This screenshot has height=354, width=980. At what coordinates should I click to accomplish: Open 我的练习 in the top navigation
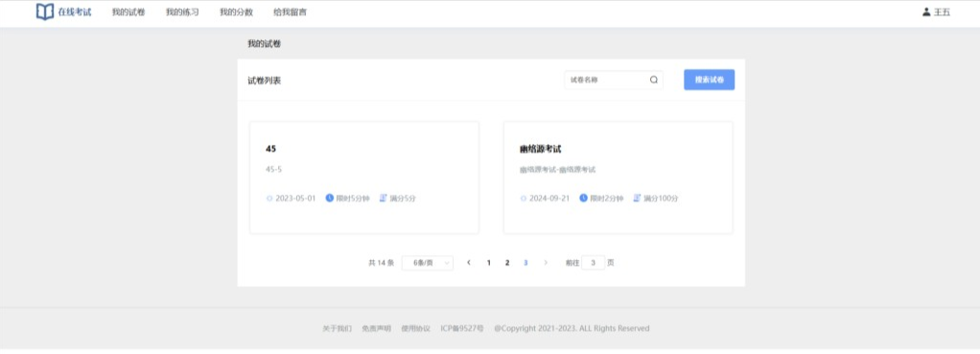182,12
